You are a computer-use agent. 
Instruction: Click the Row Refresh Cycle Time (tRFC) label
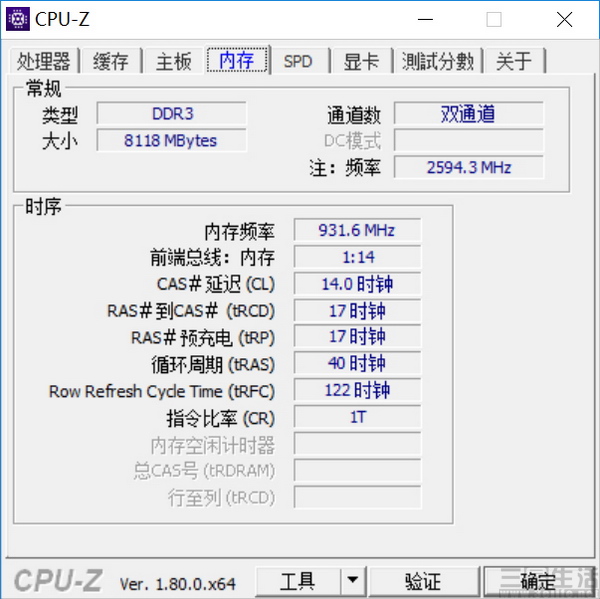click(162, 391)
